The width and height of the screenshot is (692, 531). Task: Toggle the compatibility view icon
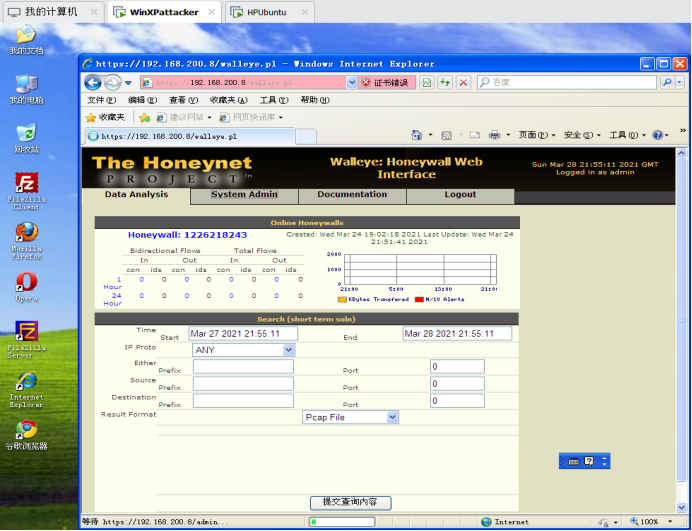pos(427,83)
